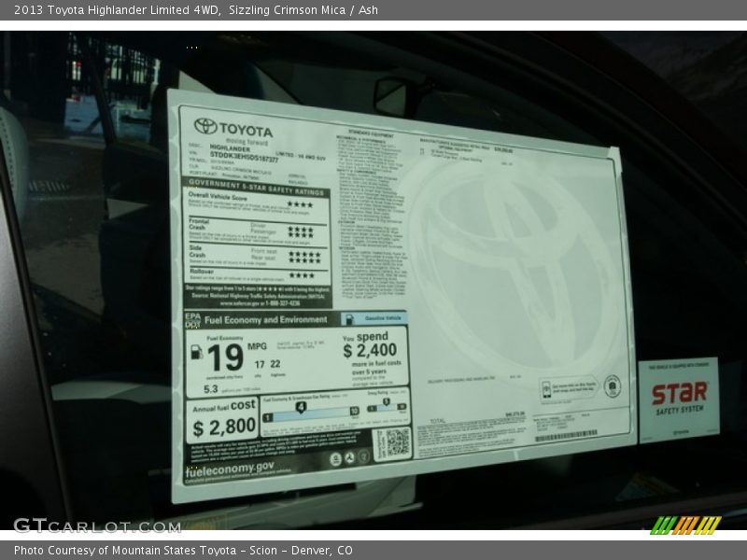Click the STAR Safety System sticker
Image resolution: width=747 pixels, height=560 pixels.
pos(679,399)
